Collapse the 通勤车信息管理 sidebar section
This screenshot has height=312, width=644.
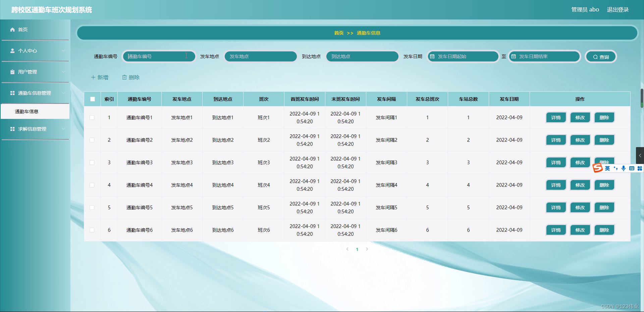tap(64, 93)
